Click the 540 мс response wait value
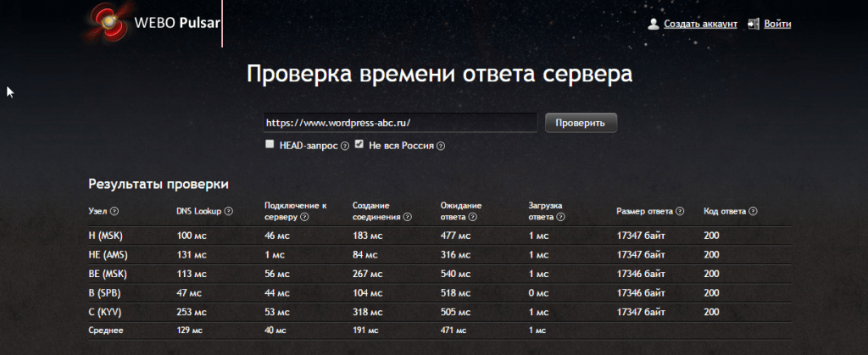The height and width of the screenshot is (355, 868). click(x=455, y=274)
